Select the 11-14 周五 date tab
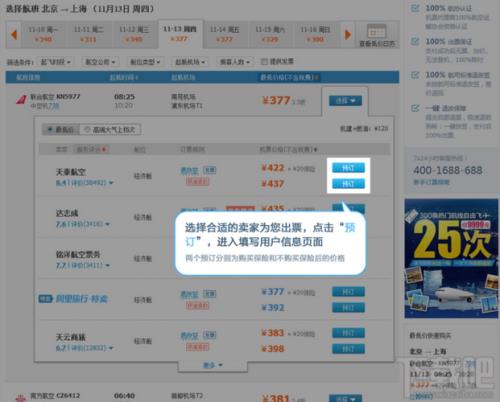The height and width of the screenshot is (402, 500). tap(225, 34)
